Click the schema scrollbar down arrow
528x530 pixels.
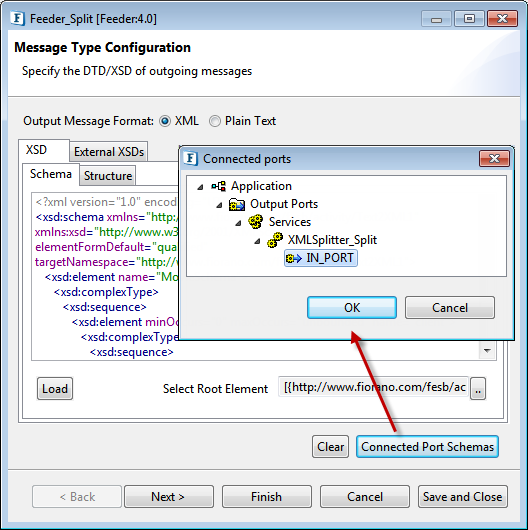click(x=487, y=351)
